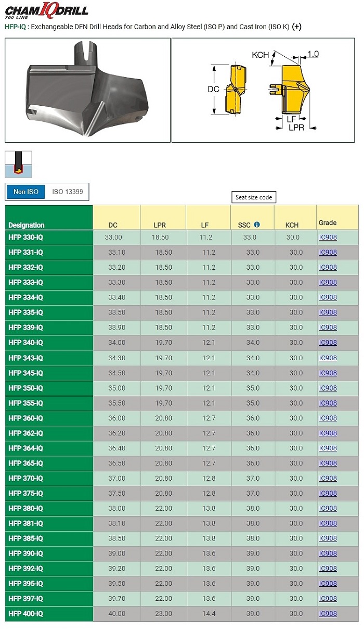364x629 pixels.
Task: Open IC908 grade link for HFP 331-IQ
Action: (x=328, y=252)
